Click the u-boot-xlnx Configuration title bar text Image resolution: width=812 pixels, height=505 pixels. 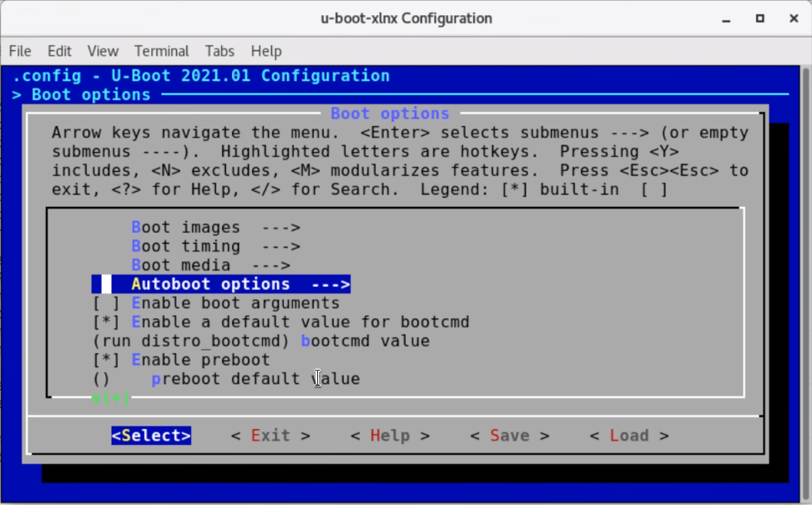pos(406,18)
